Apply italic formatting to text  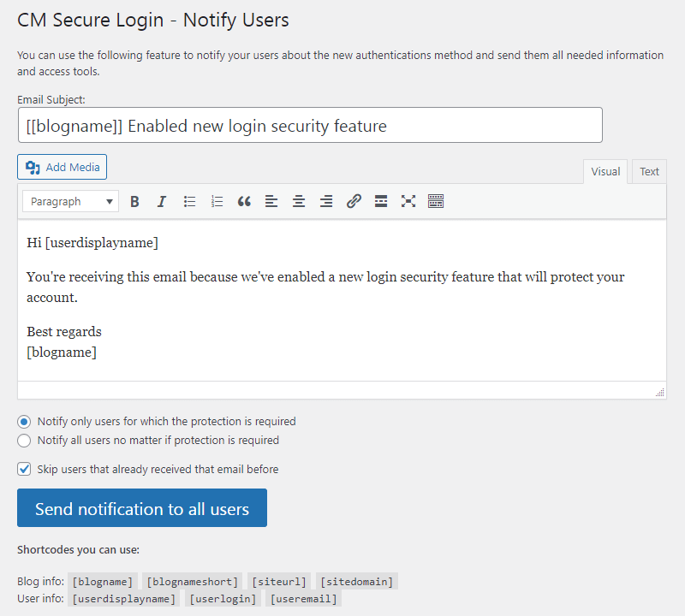[162, 202]
